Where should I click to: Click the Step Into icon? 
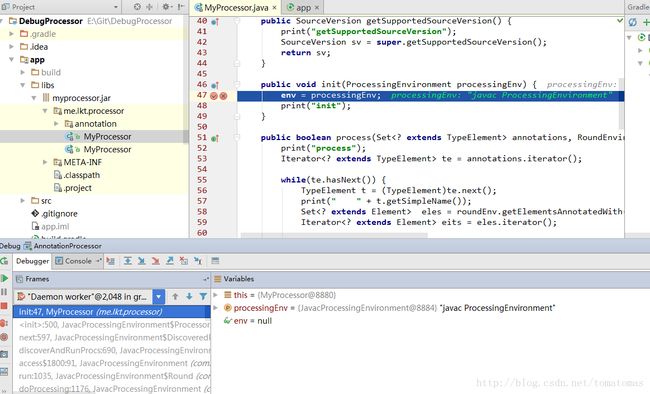[142, 261]
